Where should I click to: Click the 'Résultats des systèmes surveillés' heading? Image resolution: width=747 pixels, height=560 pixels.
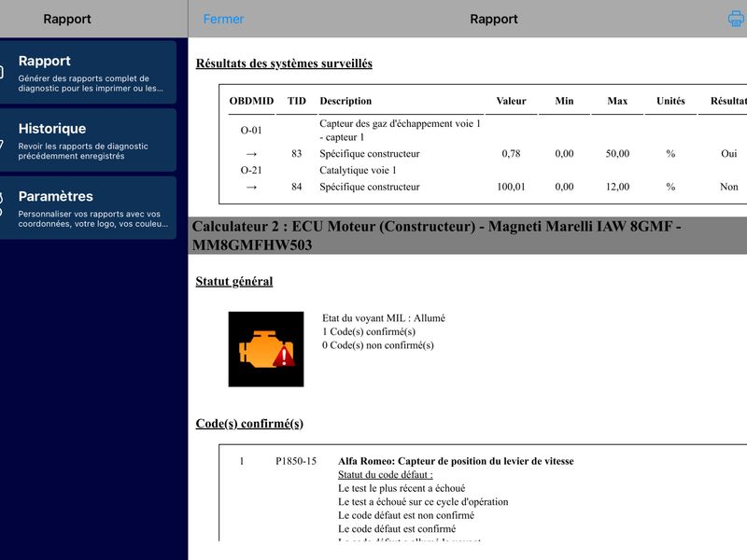[x=284, y=63]
